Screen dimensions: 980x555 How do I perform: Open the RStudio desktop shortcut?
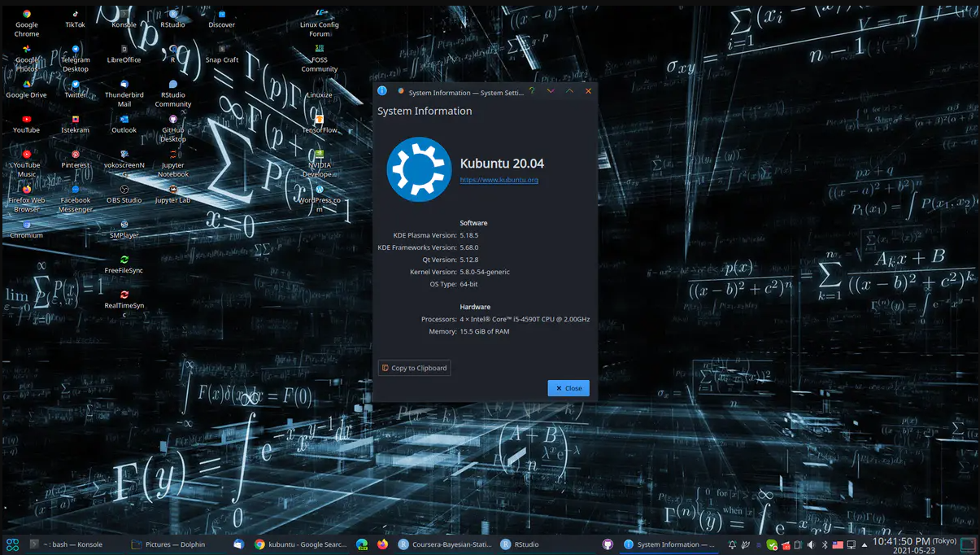click(x=172, y=19)
